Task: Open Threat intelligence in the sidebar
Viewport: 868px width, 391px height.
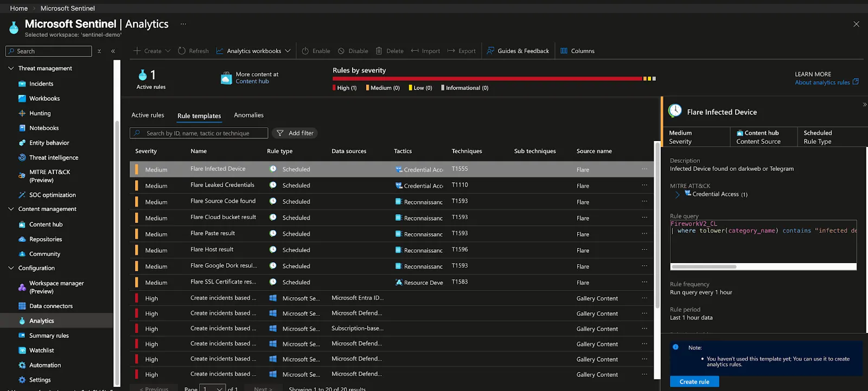Action: coord(54,157)
